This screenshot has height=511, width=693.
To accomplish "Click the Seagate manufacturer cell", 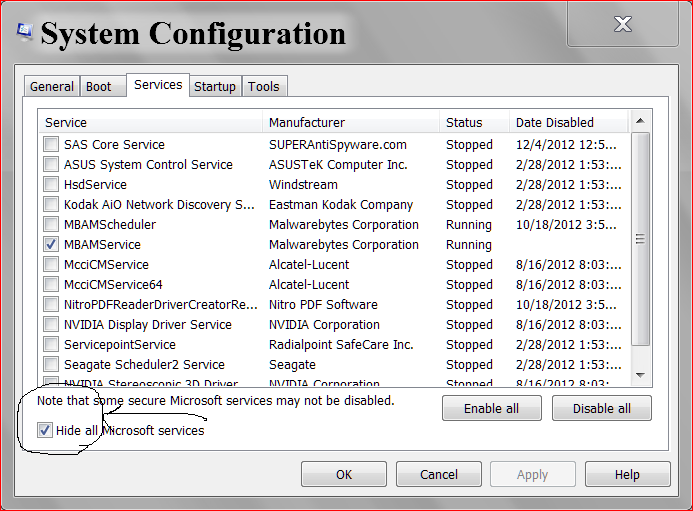I will (292, 365).
